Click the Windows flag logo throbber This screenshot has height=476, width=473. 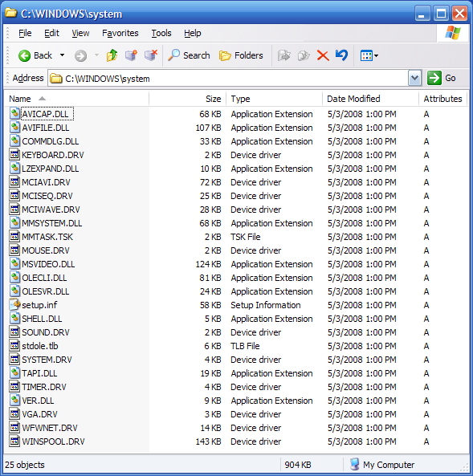tap(453, 33)
